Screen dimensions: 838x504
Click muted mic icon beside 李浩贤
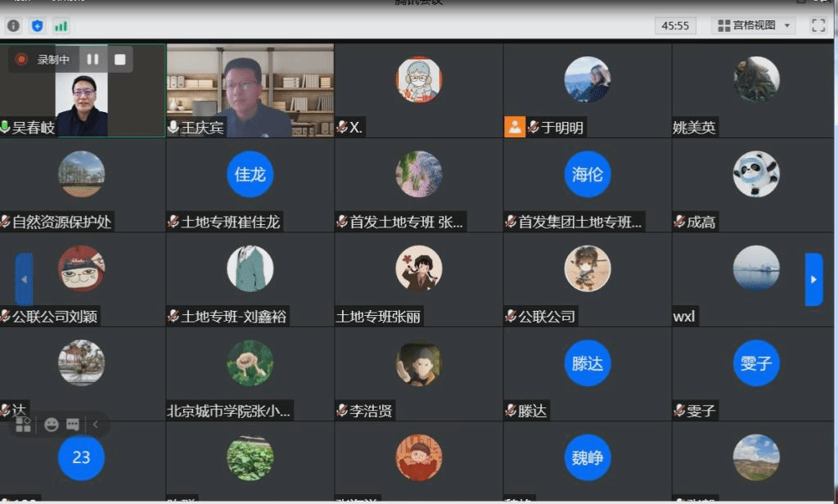tap(342, 411)
